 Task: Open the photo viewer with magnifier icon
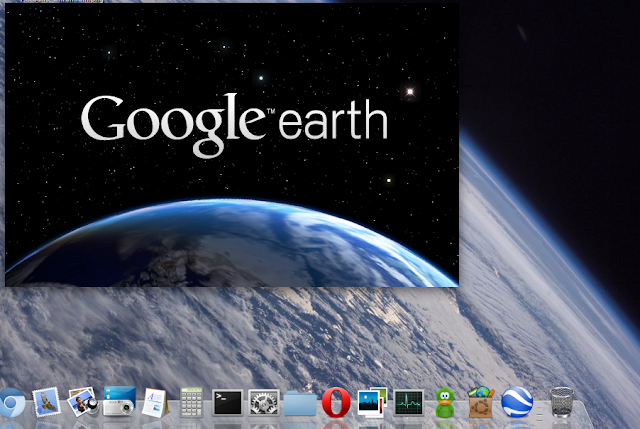(x=83, y=402)
